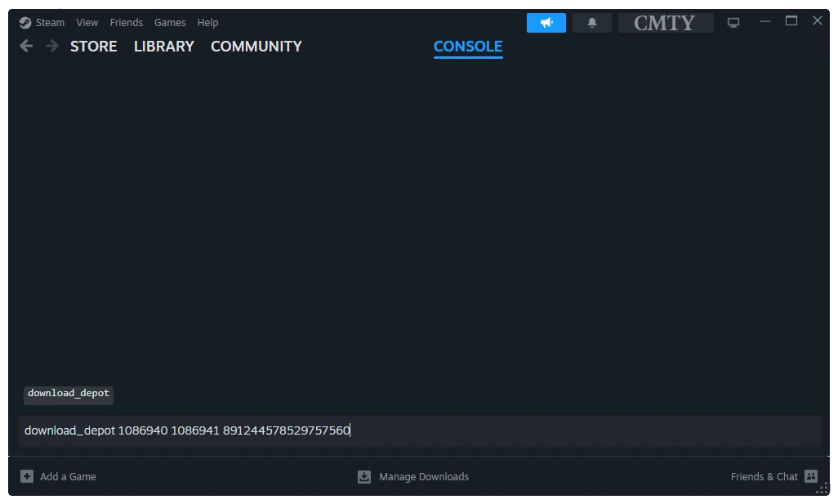The height and width of the screenshot is (504, 838).
Task: Click the Steam logo icon in menu bar
Action: (25, 23)
